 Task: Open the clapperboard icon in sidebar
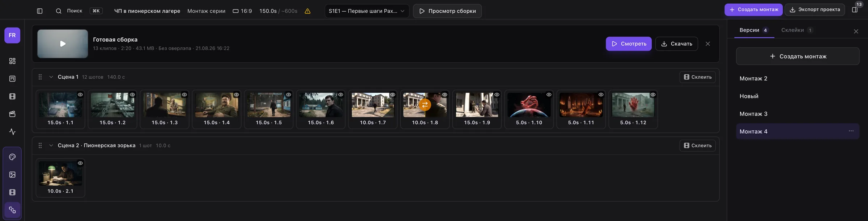click(x=12, y=114)
